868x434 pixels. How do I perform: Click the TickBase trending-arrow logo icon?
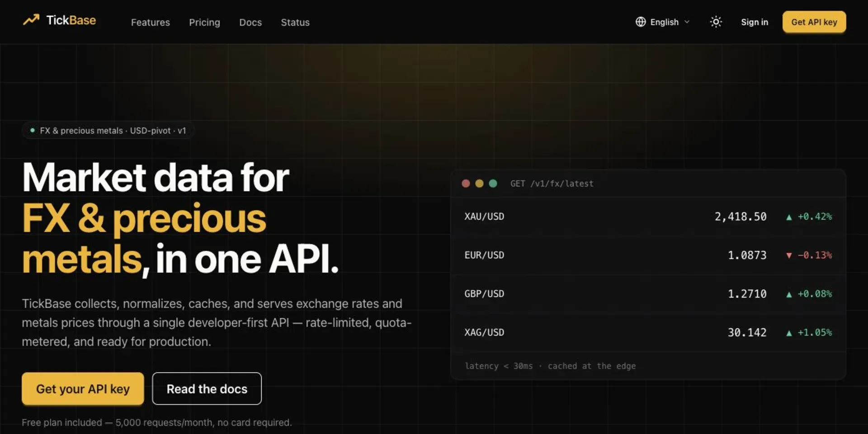31,20
